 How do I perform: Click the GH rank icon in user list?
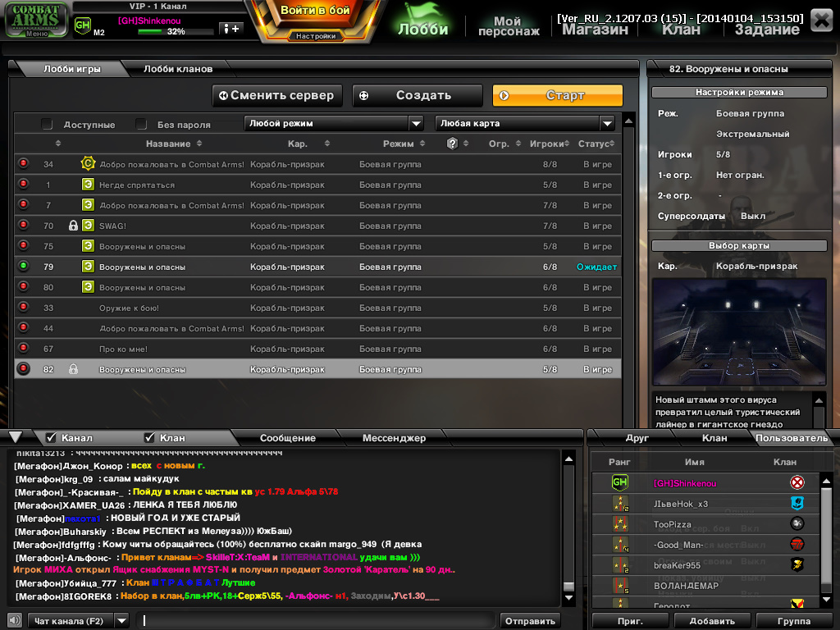pyautogui.click(x=620, y=482)
